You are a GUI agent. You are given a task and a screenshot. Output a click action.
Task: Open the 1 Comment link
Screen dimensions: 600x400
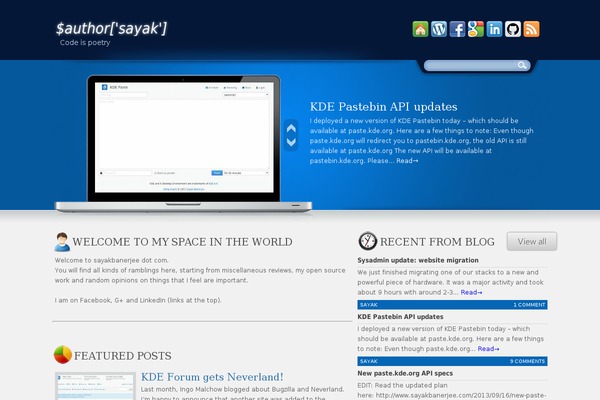click(529, 305)
